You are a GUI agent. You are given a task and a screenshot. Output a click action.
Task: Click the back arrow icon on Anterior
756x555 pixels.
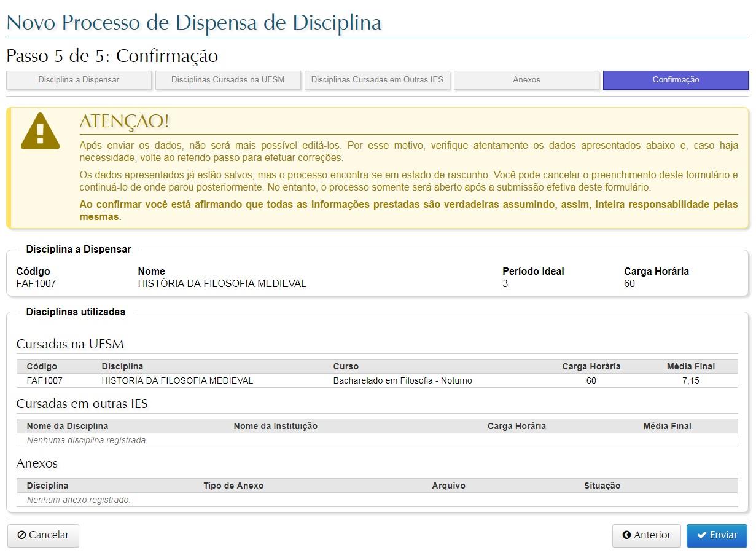pyautogui.click(x=626, y=535)
